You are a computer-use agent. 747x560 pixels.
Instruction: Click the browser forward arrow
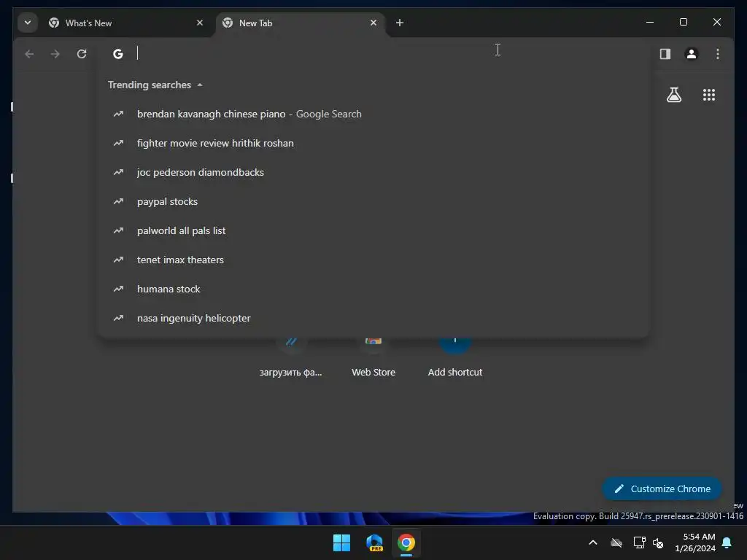coord(55,54)
